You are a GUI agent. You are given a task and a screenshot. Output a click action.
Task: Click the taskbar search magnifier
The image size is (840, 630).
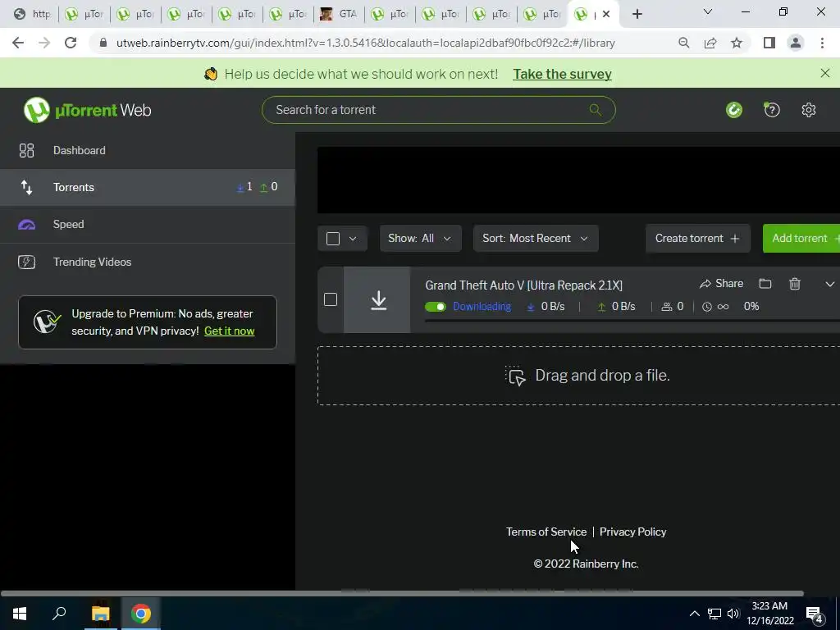59,614
